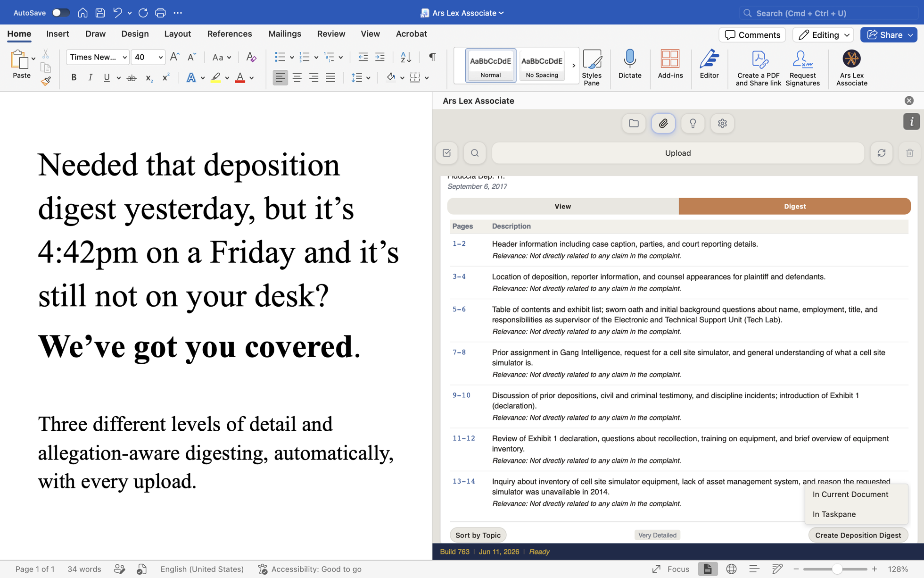The width and height of the screenshot is (924, 578).
Task: Open the lightbulb ideas tab
Action: pos(693,124)
